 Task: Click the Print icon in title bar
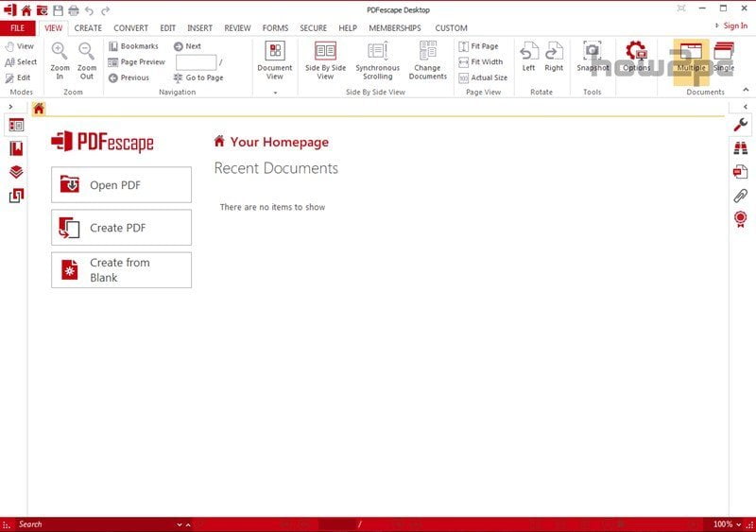pos(74,10)
